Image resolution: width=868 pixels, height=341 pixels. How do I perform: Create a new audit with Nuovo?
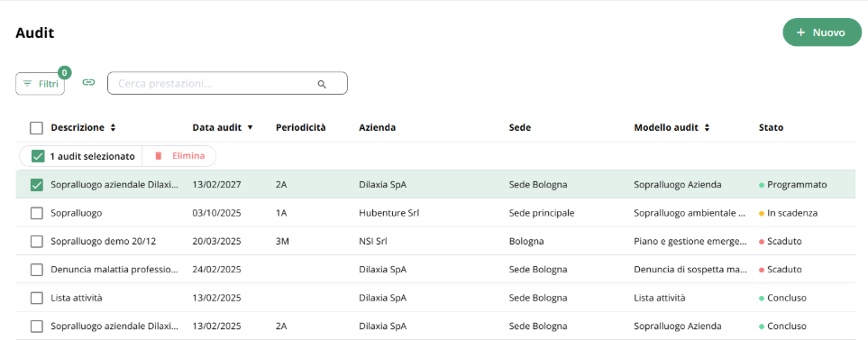coord(822,32)
